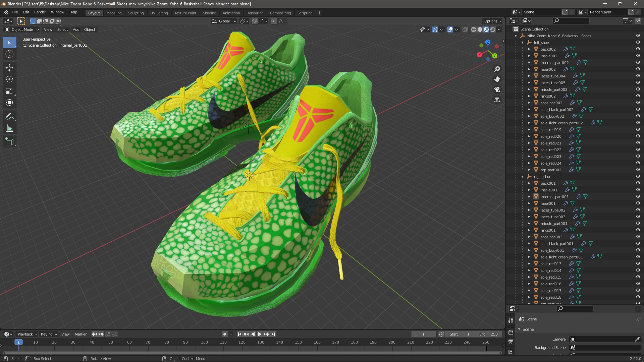
Task: Hide internal_part001 with its eye icon
Action: pos(638,196)
